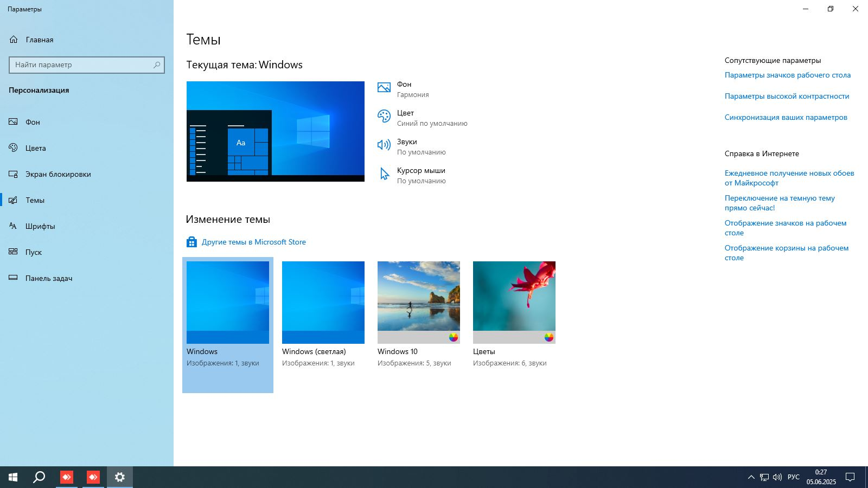
Task: Open Переключение на темную тему link
Action: (x=780, y=203)
